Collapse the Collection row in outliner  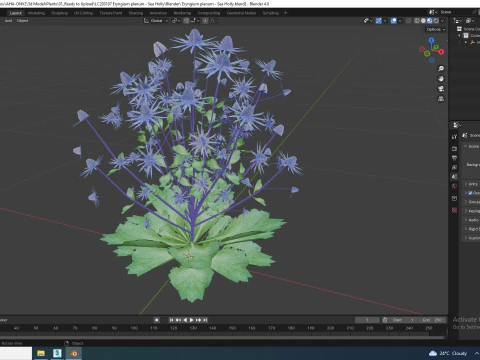click(x=459, y=36)
